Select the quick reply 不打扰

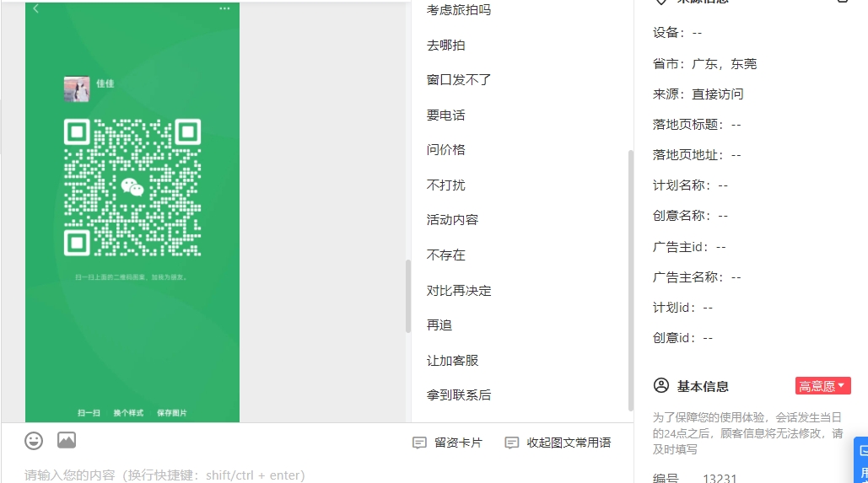coord(445,185)
